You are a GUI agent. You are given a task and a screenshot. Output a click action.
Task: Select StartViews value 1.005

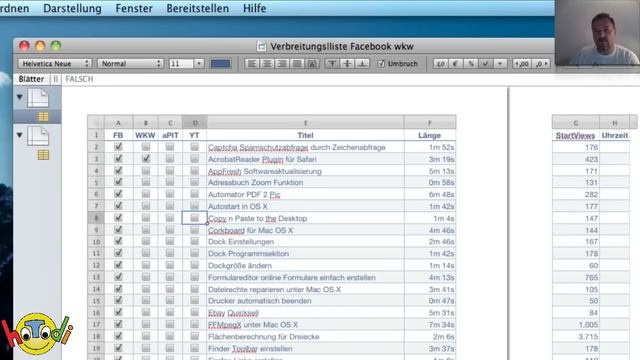click(576, 324)
